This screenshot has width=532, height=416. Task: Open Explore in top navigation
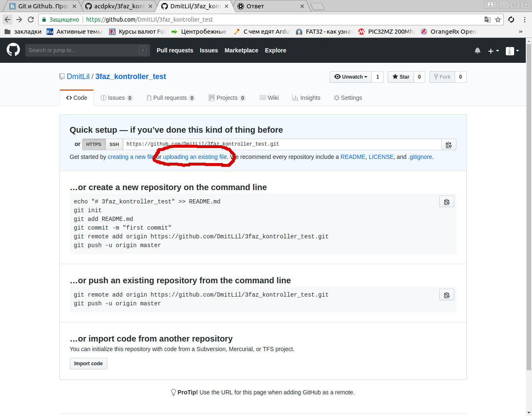(276, 50)
